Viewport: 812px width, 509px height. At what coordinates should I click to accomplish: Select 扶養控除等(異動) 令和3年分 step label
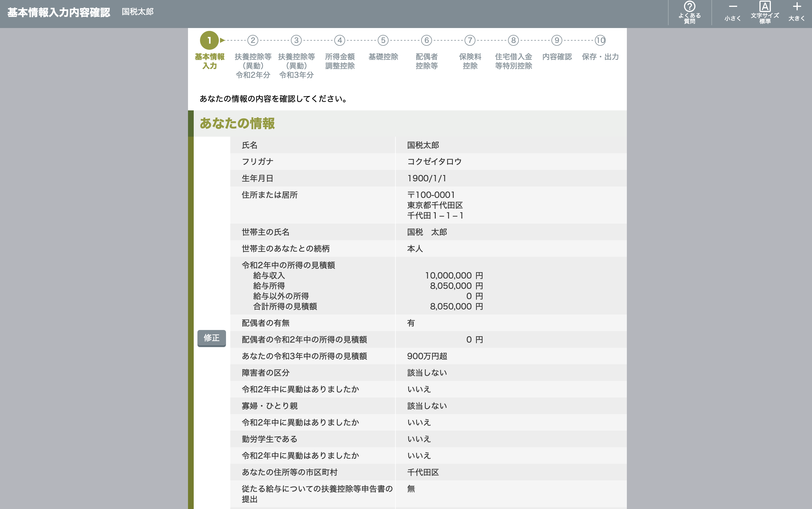296,66
